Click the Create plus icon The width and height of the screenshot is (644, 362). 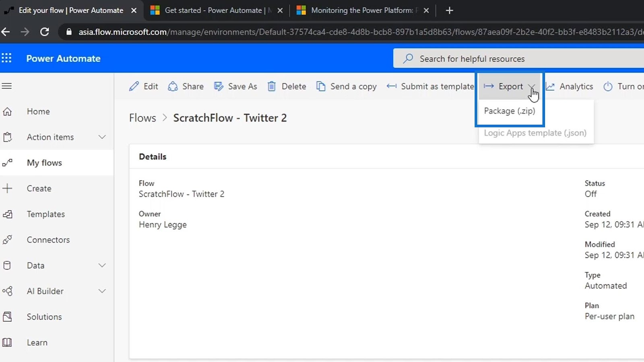(x=7, y=189)
